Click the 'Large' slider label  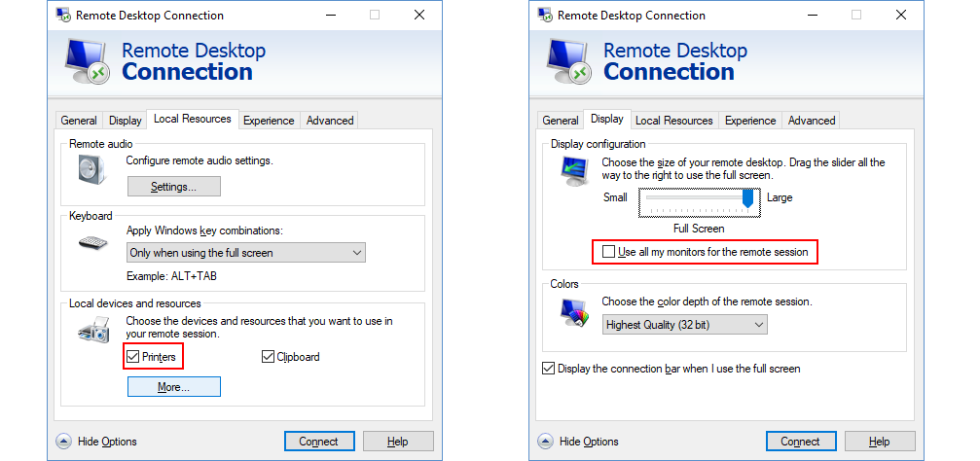[x=780, y=197]
